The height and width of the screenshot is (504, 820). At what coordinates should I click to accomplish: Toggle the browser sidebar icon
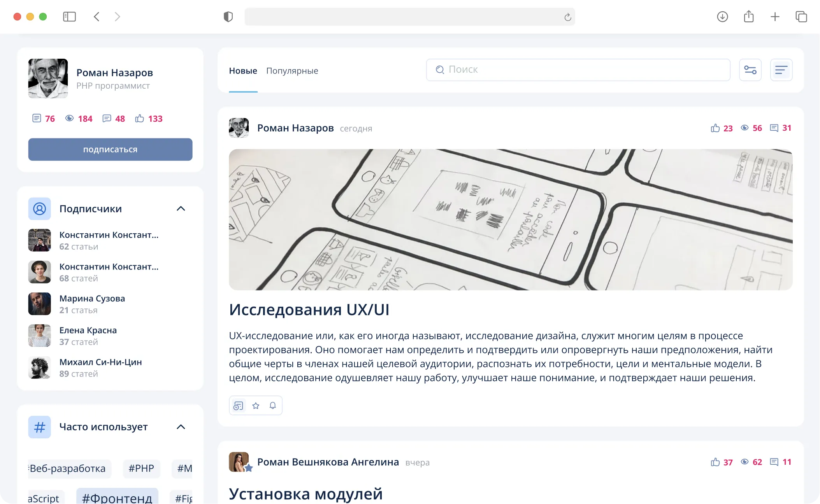point(69,17)
